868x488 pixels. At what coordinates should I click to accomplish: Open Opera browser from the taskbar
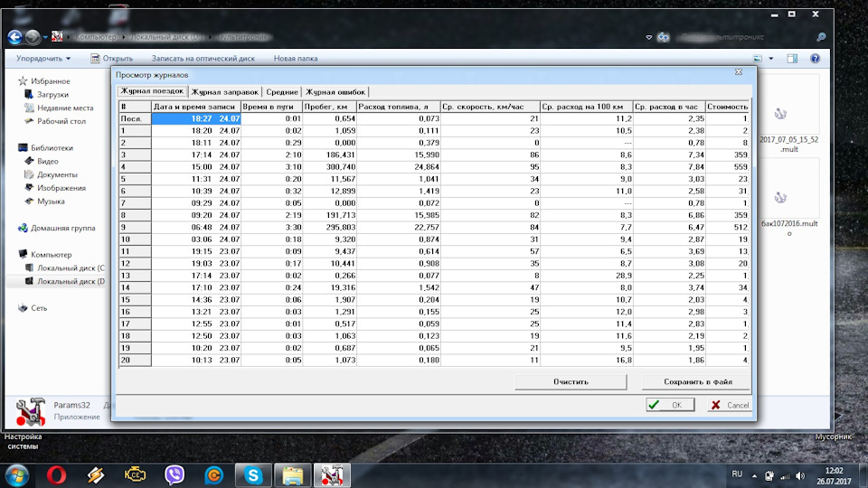(x=57, y=474)
